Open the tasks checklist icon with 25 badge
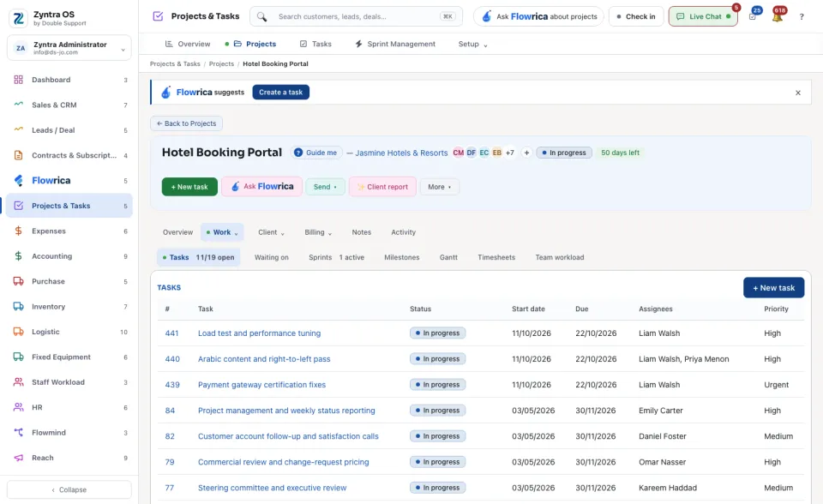This screenshot has height=504, width=823. click(753, 17)
